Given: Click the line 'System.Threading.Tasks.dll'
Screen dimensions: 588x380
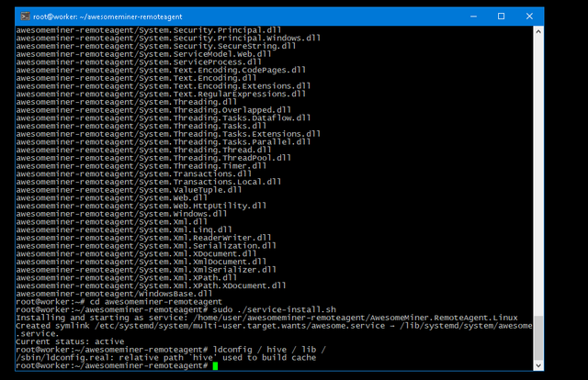Looking at the screenshot, I should pos(141,126).
